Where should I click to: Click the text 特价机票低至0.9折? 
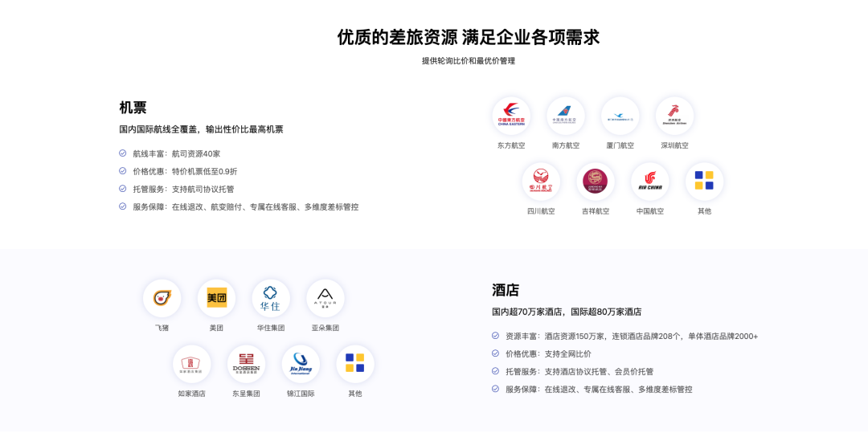click(204, 172)
